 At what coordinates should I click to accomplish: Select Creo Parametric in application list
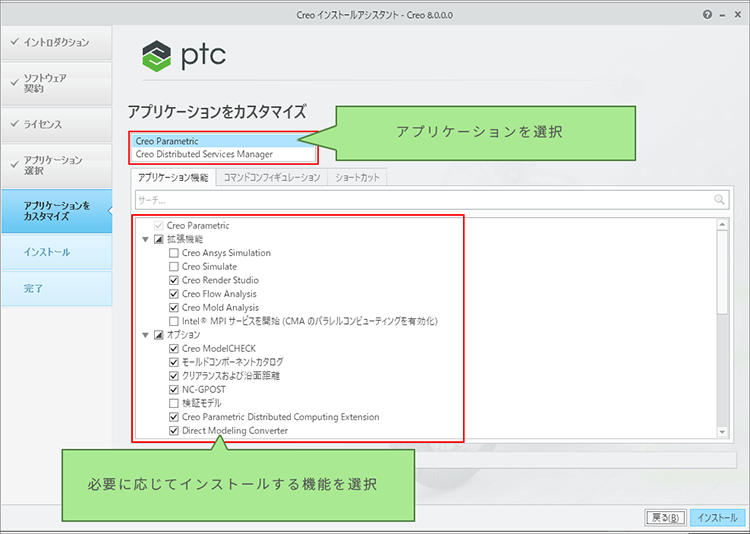(223, 141)
